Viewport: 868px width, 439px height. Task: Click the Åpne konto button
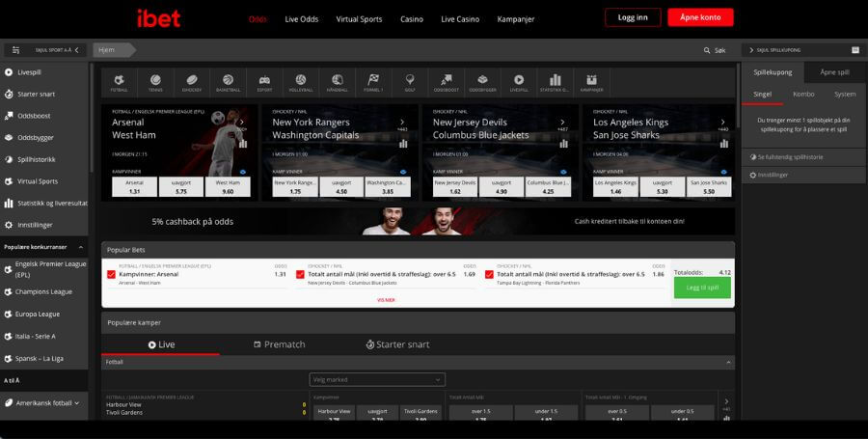click(700, 17)
